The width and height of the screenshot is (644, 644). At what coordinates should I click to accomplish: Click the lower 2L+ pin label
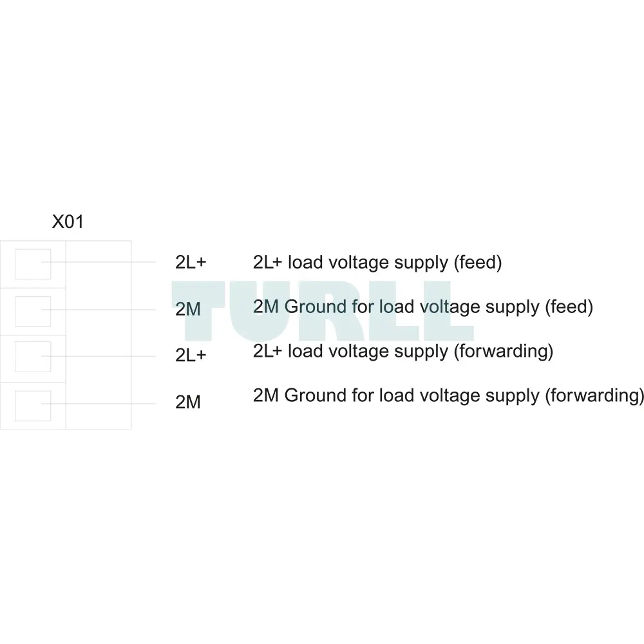click(191, 355)
